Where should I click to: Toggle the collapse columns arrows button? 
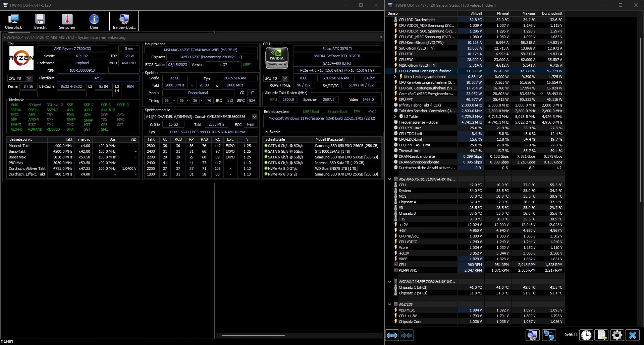[407, 335]
